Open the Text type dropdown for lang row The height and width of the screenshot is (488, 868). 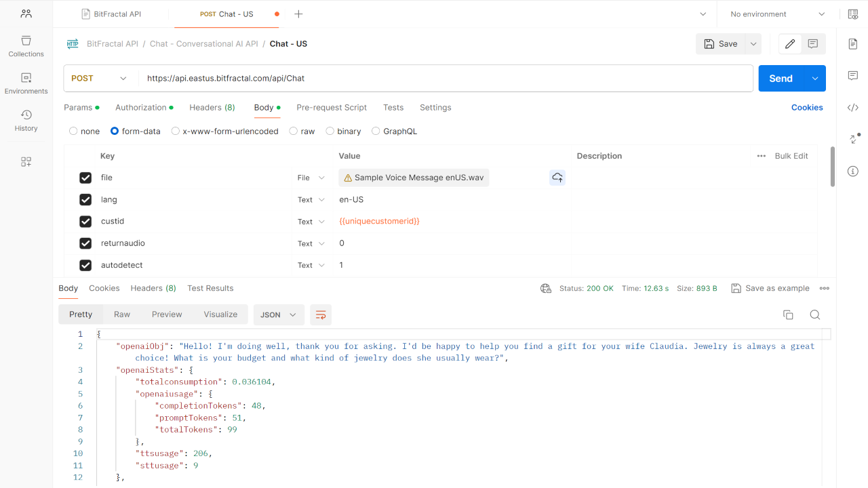click(x=312, y=199)
